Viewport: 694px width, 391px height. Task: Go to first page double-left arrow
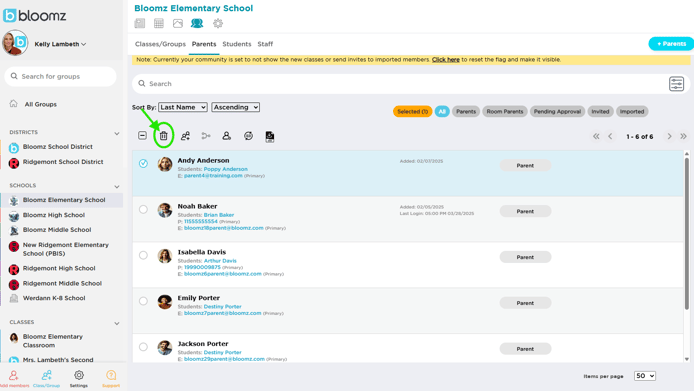[596, 136]
